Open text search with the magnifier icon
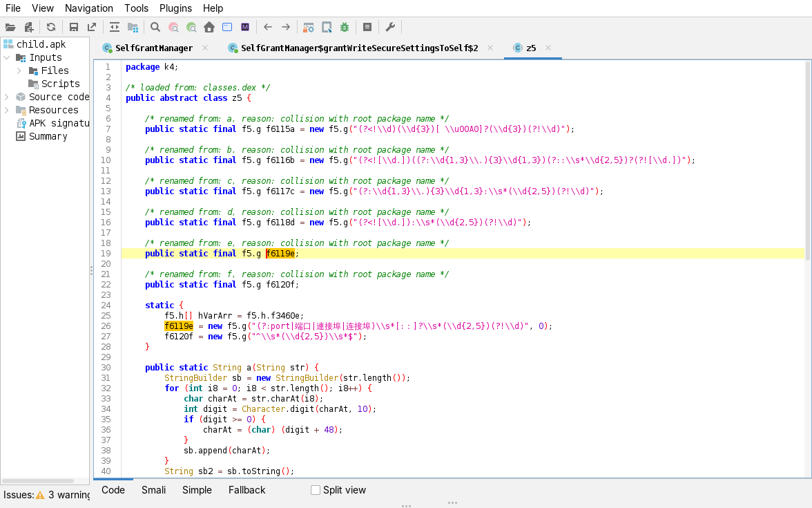The image size is (812, 508). tap(155, 27)
